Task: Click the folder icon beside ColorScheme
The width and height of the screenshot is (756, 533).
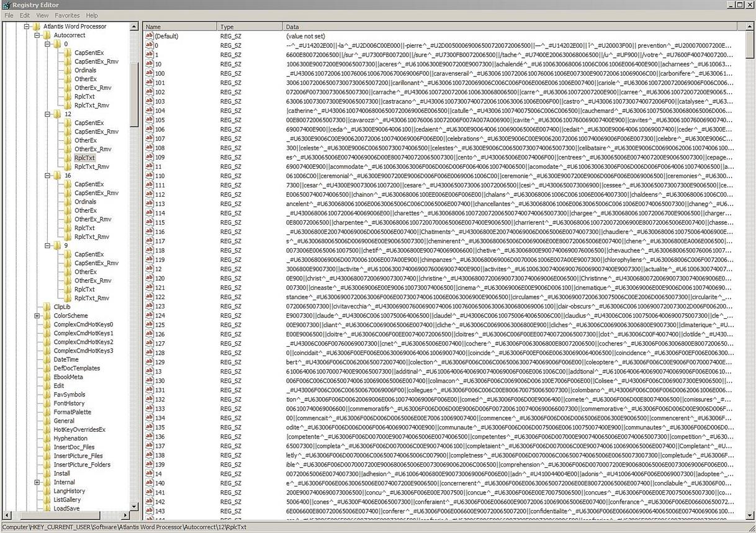Action: (47, 315)
